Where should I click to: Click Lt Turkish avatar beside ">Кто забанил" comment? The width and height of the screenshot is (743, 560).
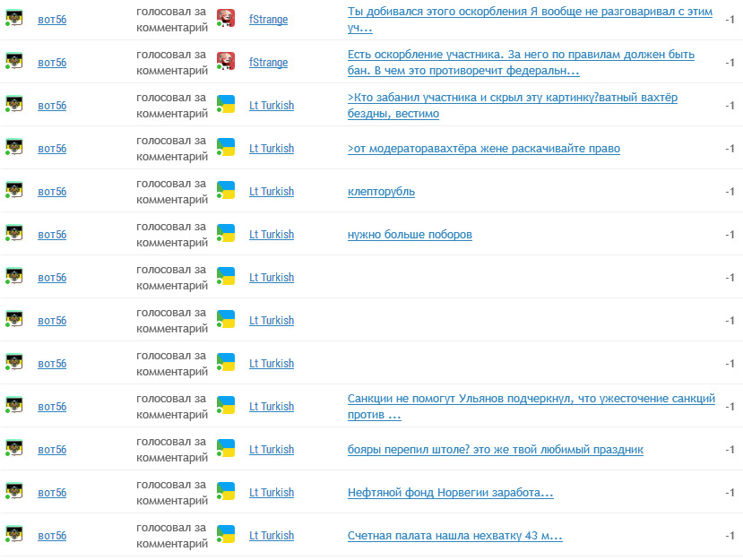coord(226,104)
